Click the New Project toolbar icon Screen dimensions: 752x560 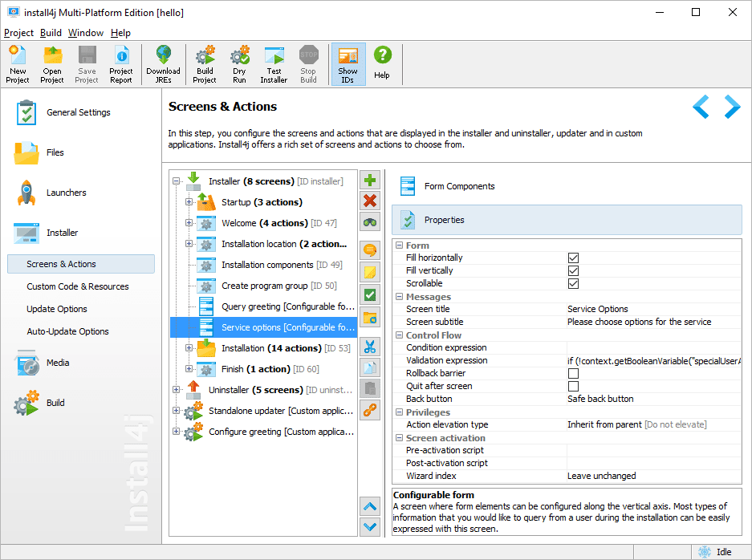pos(18,64)
